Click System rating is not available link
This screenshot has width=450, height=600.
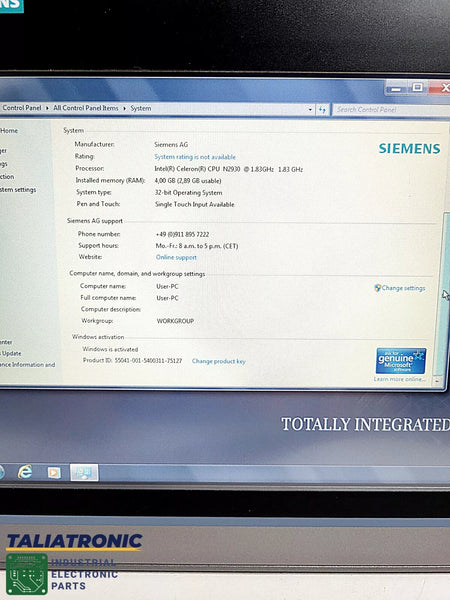(195, 157)
